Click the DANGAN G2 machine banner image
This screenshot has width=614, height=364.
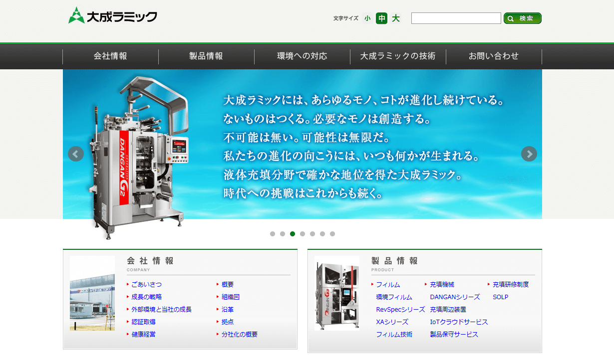(139, 157)
